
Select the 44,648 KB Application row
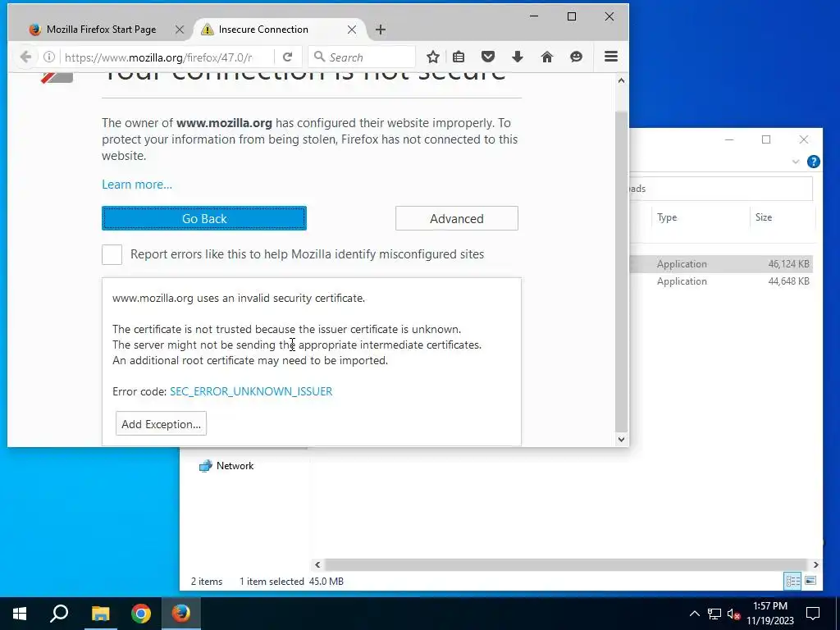(721, 281)
